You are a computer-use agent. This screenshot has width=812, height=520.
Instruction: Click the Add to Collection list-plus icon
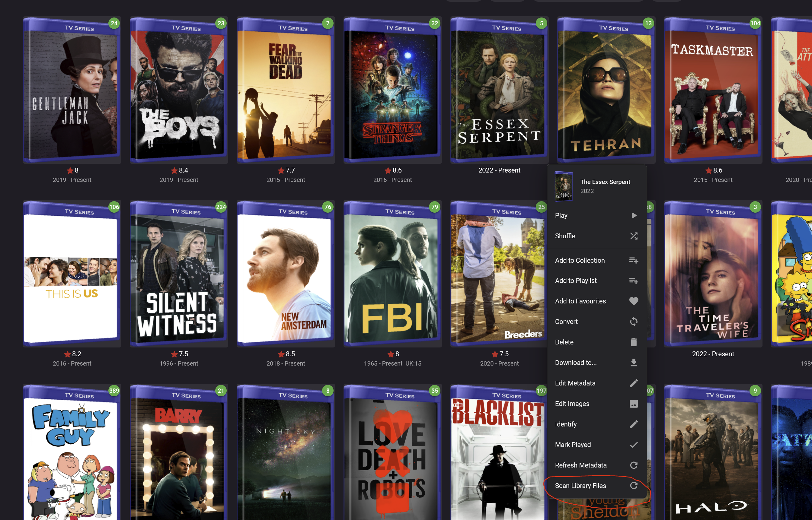[634, 260]
